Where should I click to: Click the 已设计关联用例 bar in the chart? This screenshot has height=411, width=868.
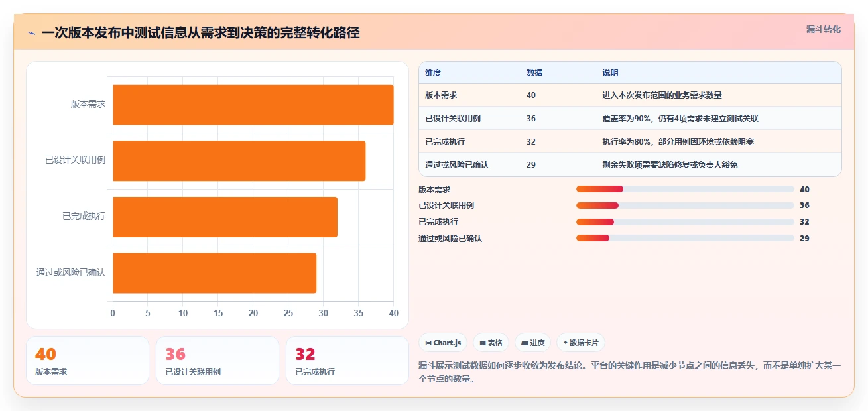239,160
